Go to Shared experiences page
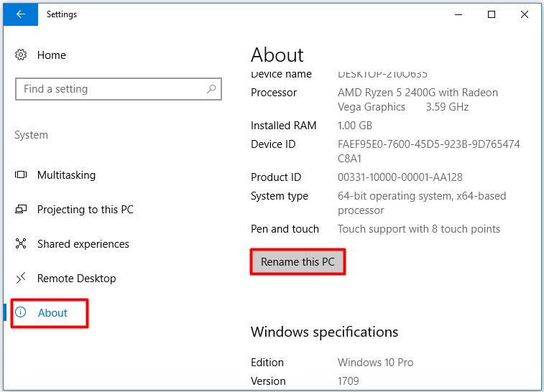 (83, 244)
